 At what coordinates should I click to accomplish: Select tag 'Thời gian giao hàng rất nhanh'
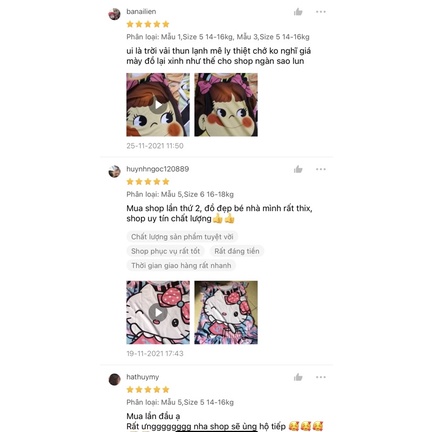[181, 265]
